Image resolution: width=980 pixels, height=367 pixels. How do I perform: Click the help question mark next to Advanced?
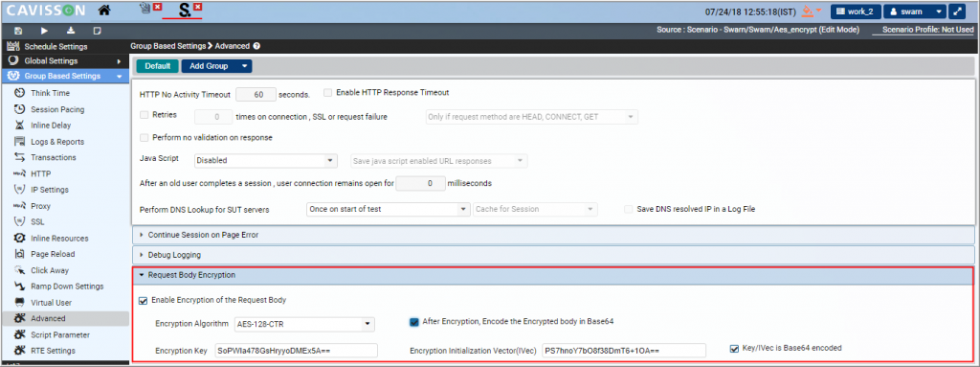(x=256, y=46)
